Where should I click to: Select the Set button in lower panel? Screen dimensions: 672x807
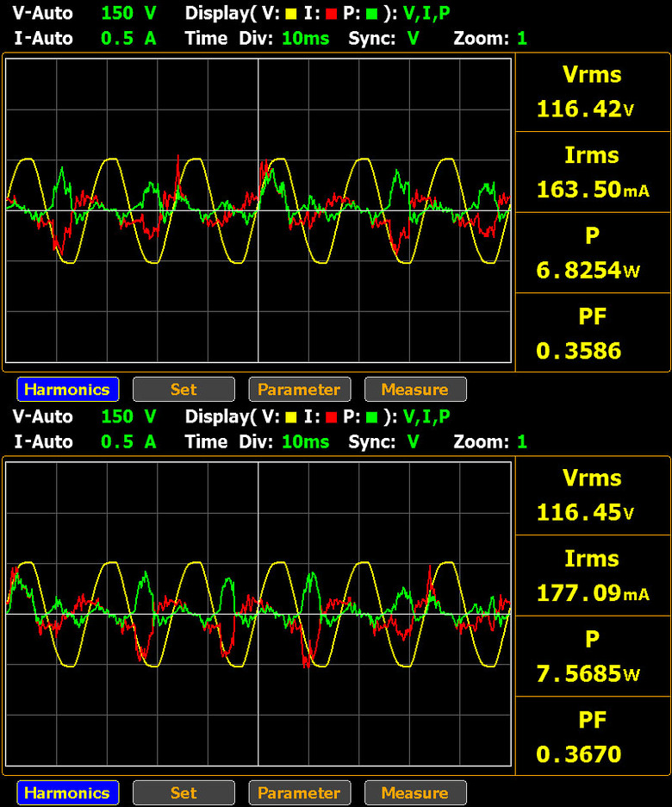[184, 792]
